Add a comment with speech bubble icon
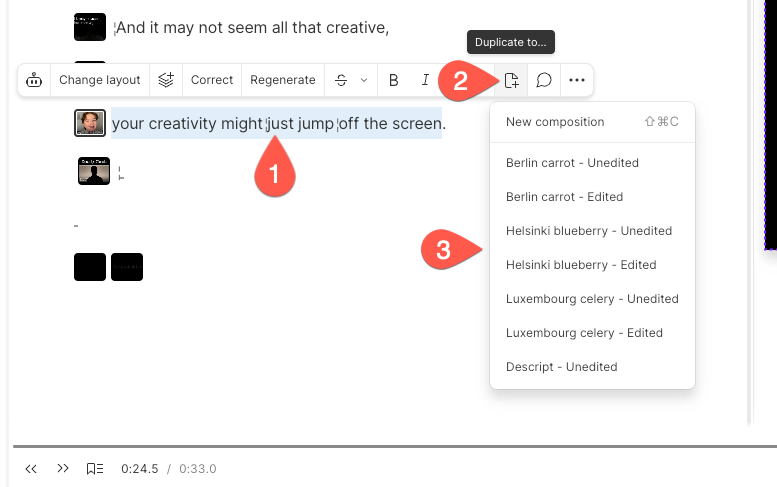The width and height of the screenshot is (777, 487). click(544, 80)
